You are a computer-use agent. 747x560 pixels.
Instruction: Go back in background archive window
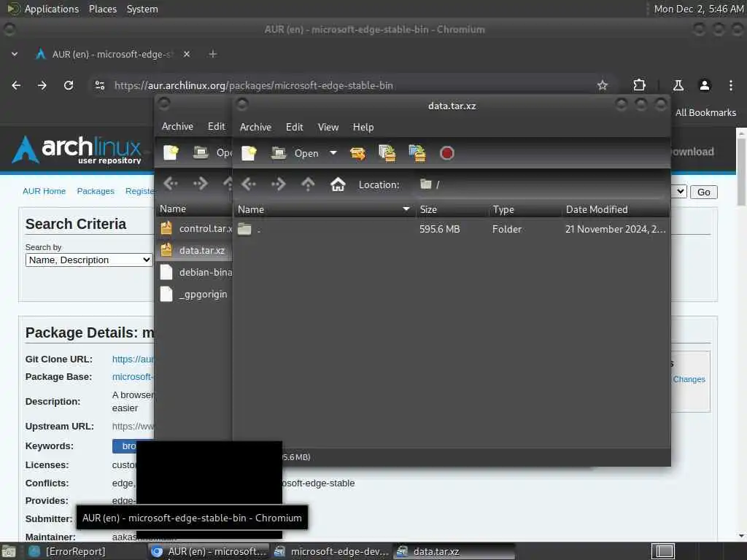tap(171, 183)
